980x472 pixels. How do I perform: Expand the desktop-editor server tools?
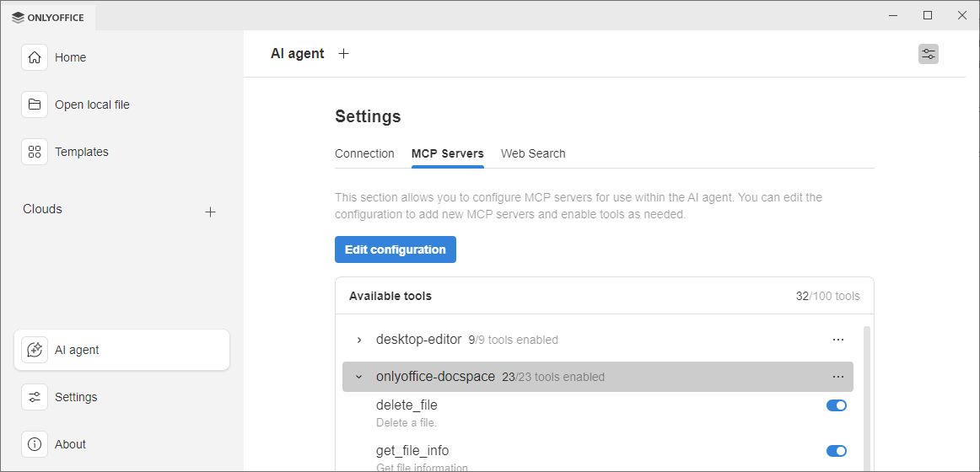click(x=359, y=340)
